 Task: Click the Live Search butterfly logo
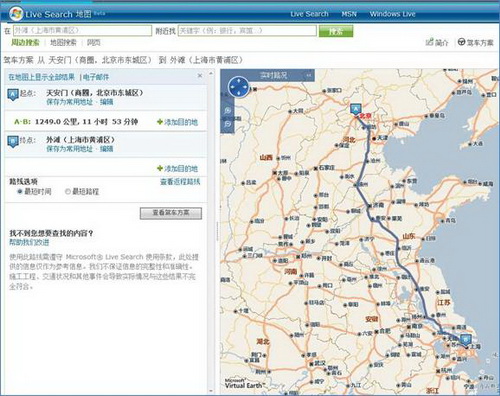(16, 14)
